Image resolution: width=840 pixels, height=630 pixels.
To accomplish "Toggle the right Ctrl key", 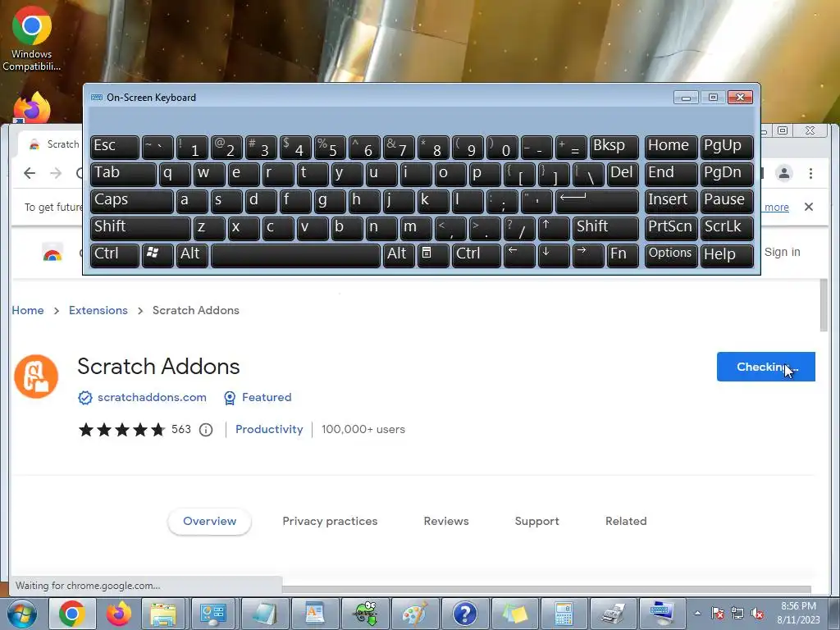I will [477, 255].
